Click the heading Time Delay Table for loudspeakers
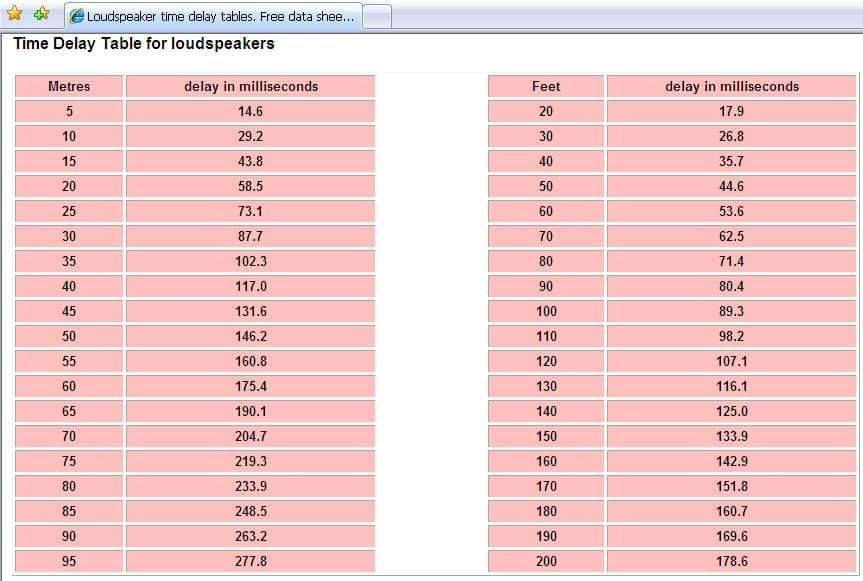Image resolution: width=863 pixels, height=581 pixels. point(144,43)
